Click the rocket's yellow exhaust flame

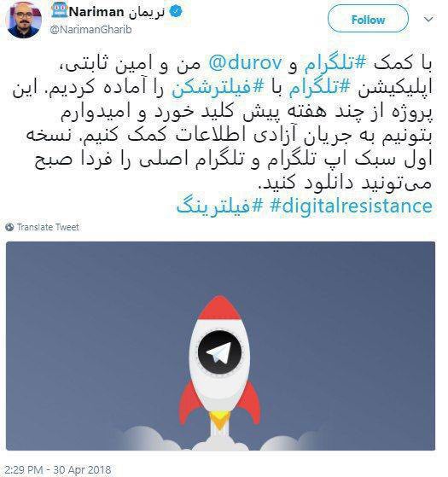tap(219, 419)
